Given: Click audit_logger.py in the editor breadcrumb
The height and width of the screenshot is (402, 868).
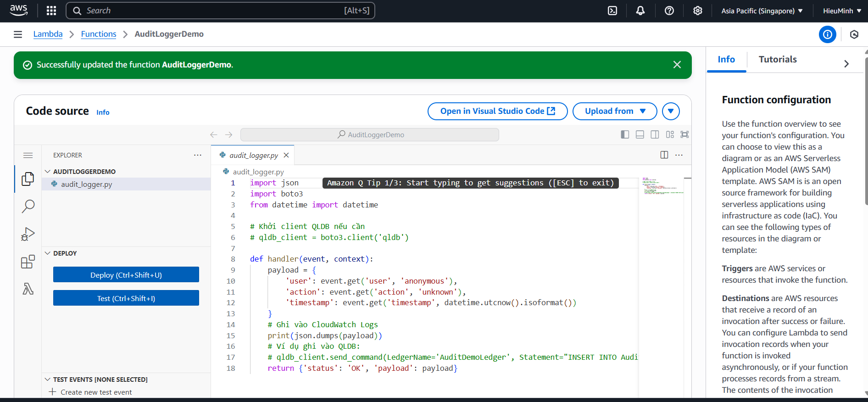Looking at the screenshot, I should [258, 172].
